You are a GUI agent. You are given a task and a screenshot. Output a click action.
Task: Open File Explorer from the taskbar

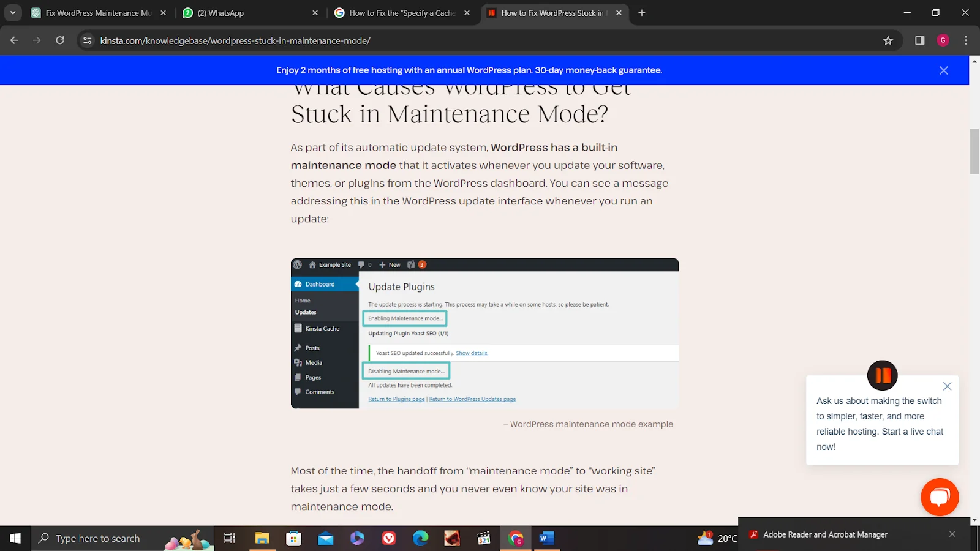[x=262, y=538]
